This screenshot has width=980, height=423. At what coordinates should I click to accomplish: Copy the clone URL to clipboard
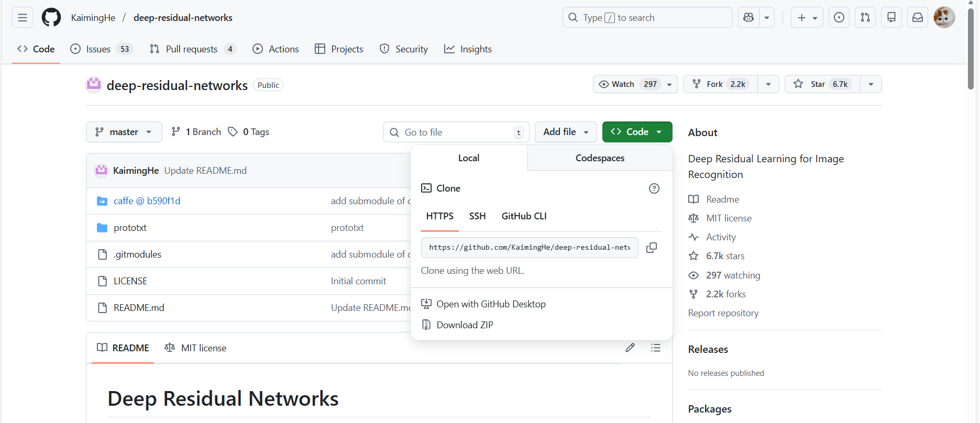(652, 248)
